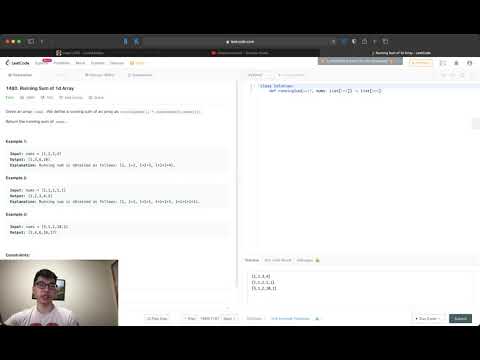Click the Pick One button

coord(157,318)
